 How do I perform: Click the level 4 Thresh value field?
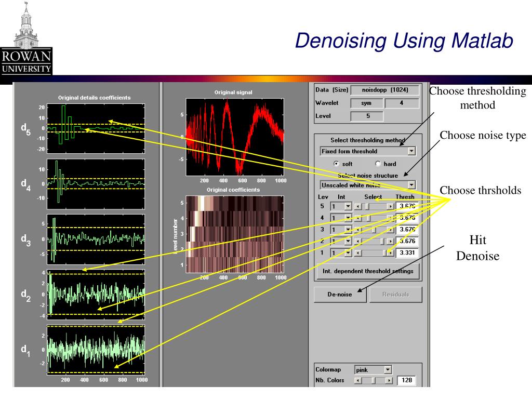tap(407, 218)
